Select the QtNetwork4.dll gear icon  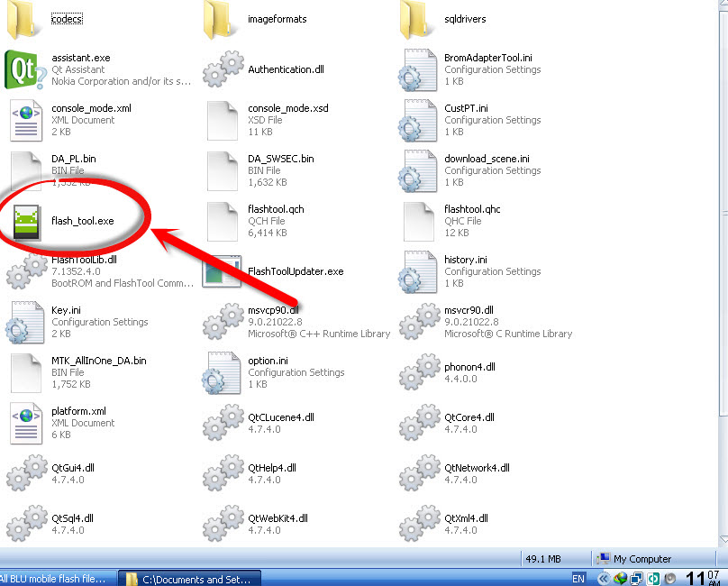pos(419,473)
